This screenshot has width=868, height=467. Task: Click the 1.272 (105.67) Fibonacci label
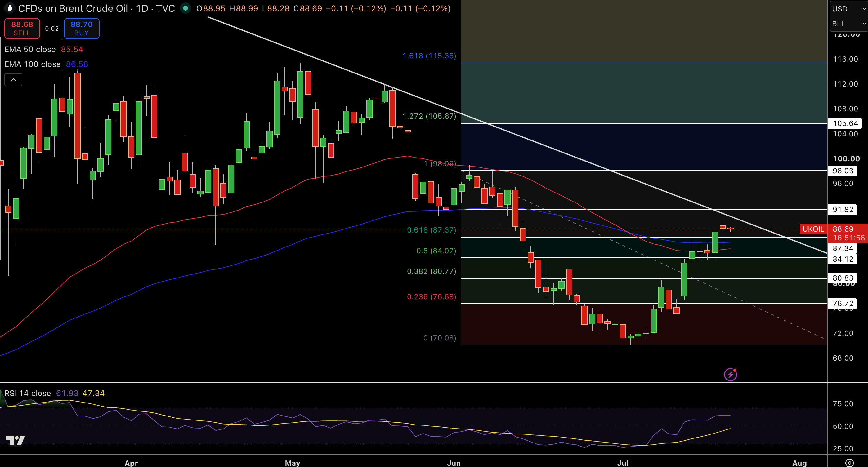click(x=429, y=116)
